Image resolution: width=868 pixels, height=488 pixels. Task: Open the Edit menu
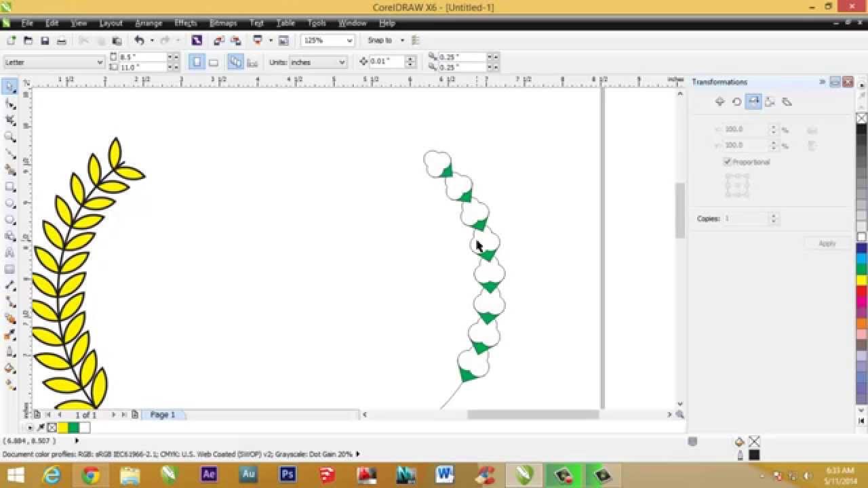pos(52,23)
